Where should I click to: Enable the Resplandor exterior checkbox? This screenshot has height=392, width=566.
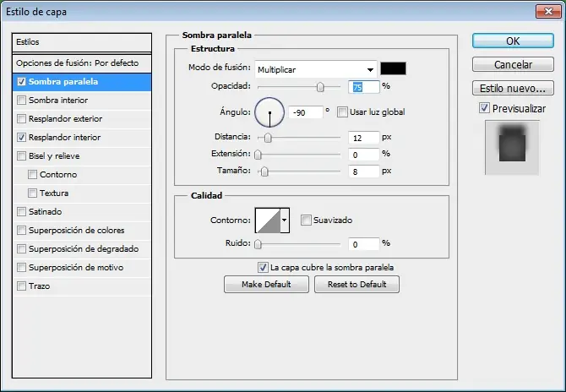(22, 119)
